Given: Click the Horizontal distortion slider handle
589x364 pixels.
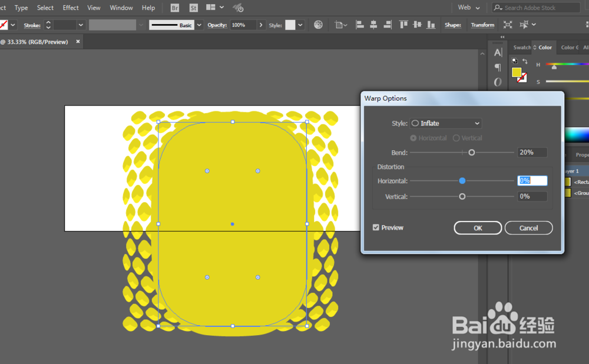Looking at the screenshot, I should click(462, 181).
